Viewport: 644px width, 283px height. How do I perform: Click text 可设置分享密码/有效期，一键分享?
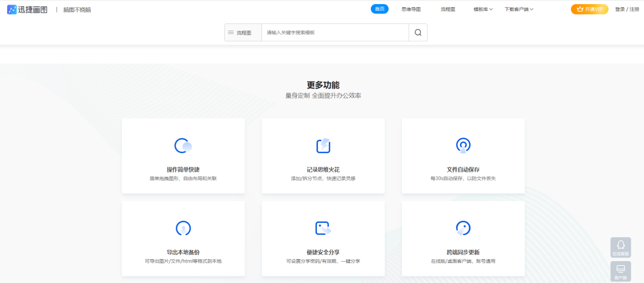[x=323, y=261]
